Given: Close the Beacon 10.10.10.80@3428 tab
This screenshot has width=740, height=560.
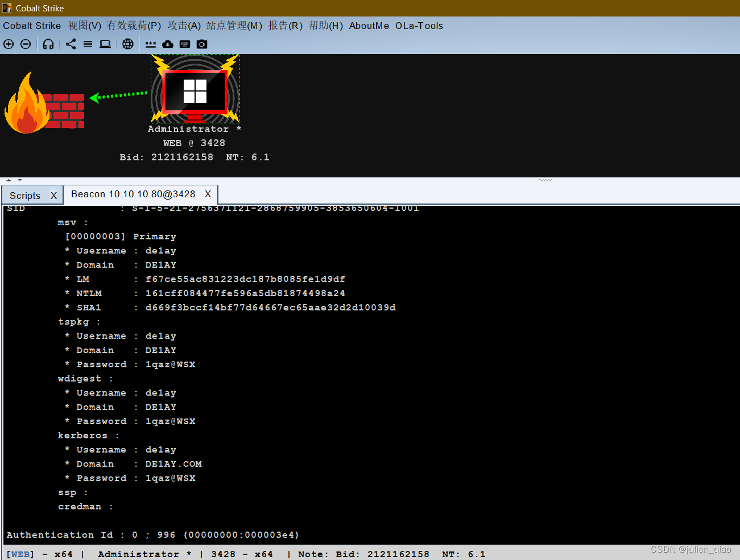Looking at the screenshot, I should pos(208,194).
